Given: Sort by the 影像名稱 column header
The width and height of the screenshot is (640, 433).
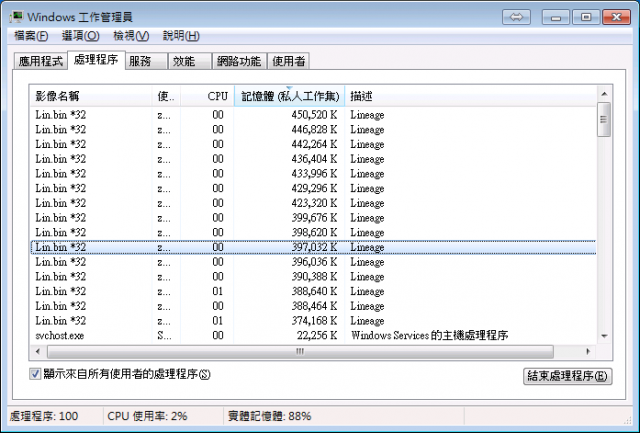Looking at the screenshot, I should (x=91, y=96).
